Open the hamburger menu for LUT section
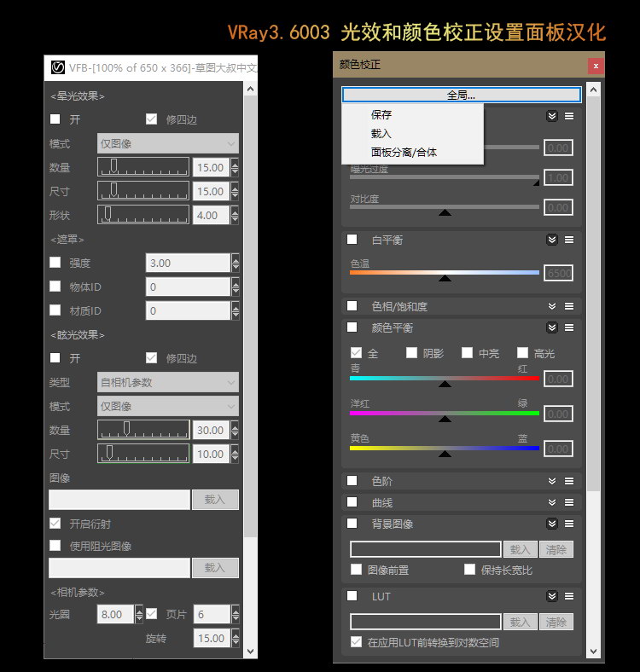The image size is (640, 672). 569,596
